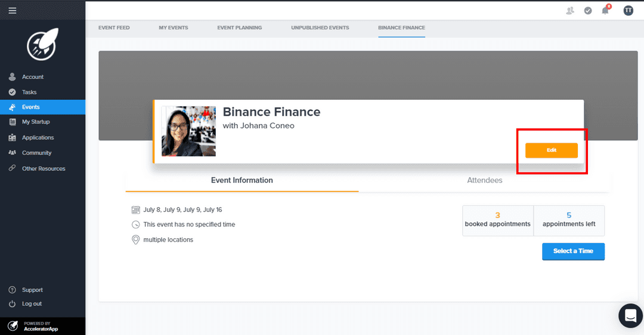Open the TT user avatar menu

(x=628, y=10)
